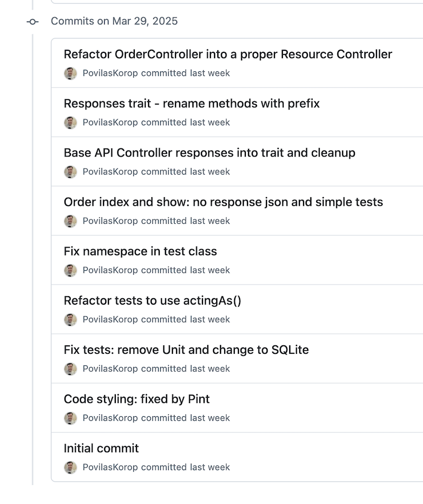The width and height of the screenshot is (423, 504).
Task: Click the commit timeline icon beside Mar 29 date
Action: pos(33,22)
